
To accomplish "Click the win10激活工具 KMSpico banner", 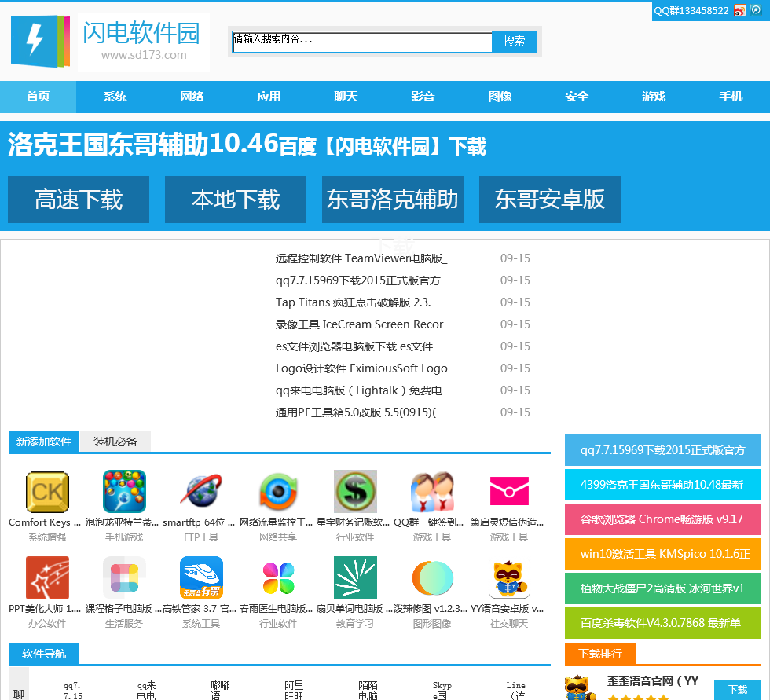I will (663, 554).
